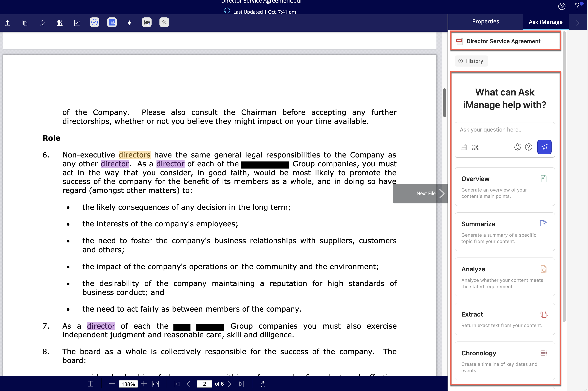The width and height of the screenshot is (588, 391).
Task: Open the prompt library books icon
Action: 475,147
